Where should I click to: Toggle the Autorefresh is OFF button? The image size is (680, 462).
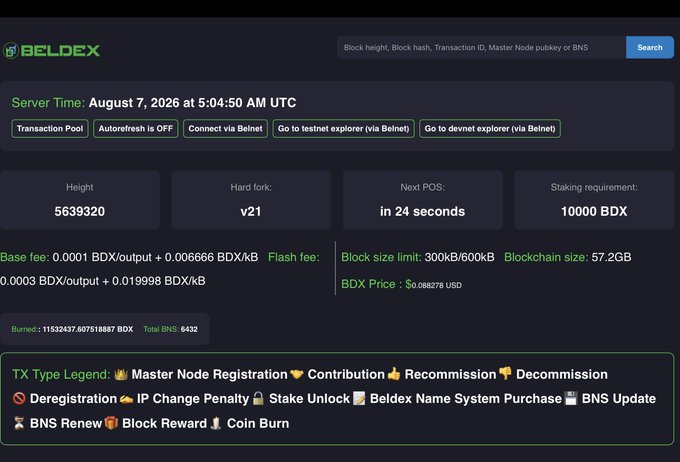coord(136,128)
